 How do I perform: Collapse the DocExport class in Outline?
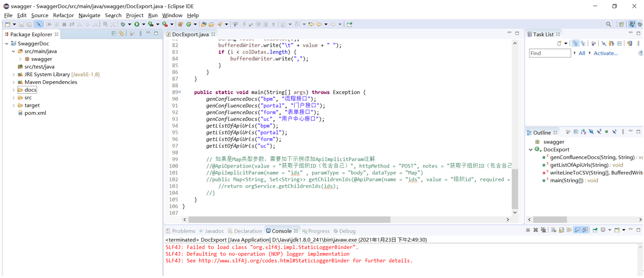coord(531,149)
